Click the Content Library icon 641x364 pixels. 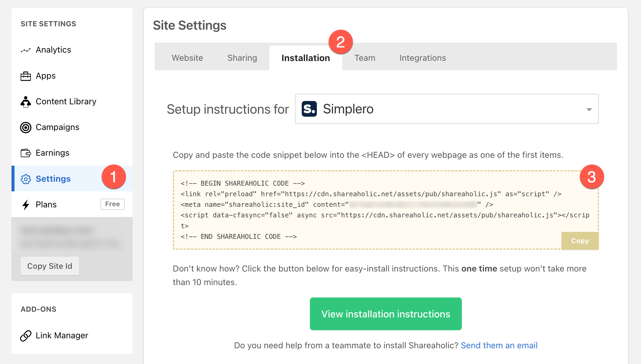(x=26, y=102)
